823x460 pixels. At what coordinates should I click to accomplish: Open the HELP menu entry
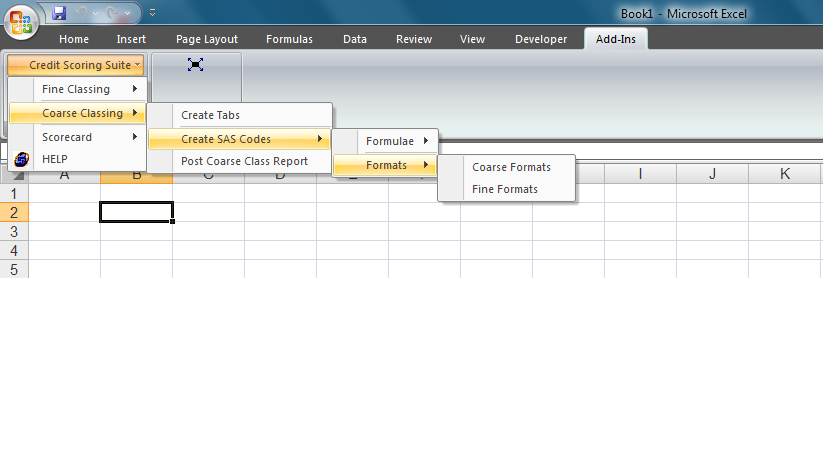[x=77, y=159]
